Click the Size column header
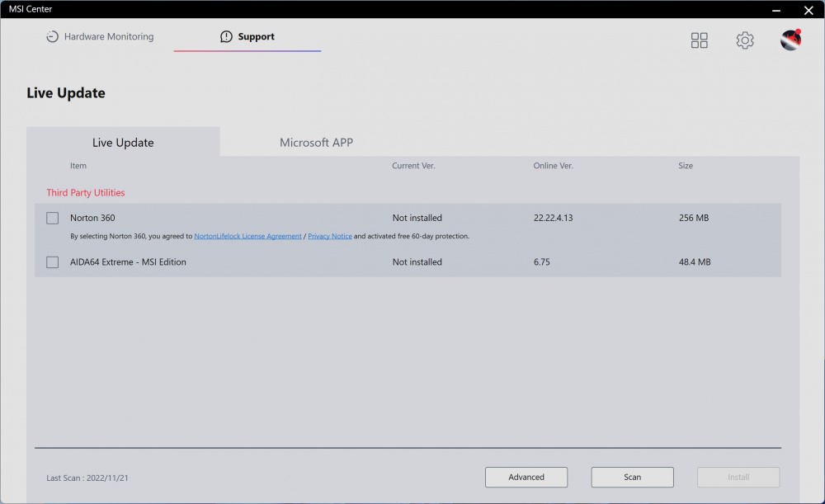The image size is (825, 504). point(686,166)
